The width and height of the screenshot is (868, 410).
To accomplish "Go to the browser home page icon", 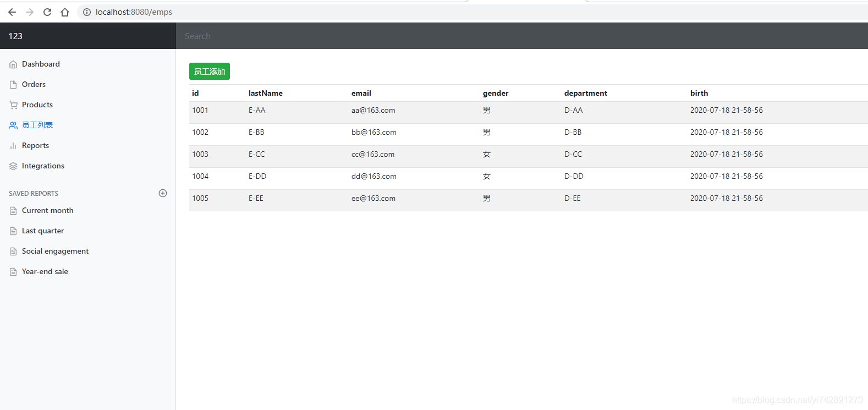I will (x=65, y=12).
